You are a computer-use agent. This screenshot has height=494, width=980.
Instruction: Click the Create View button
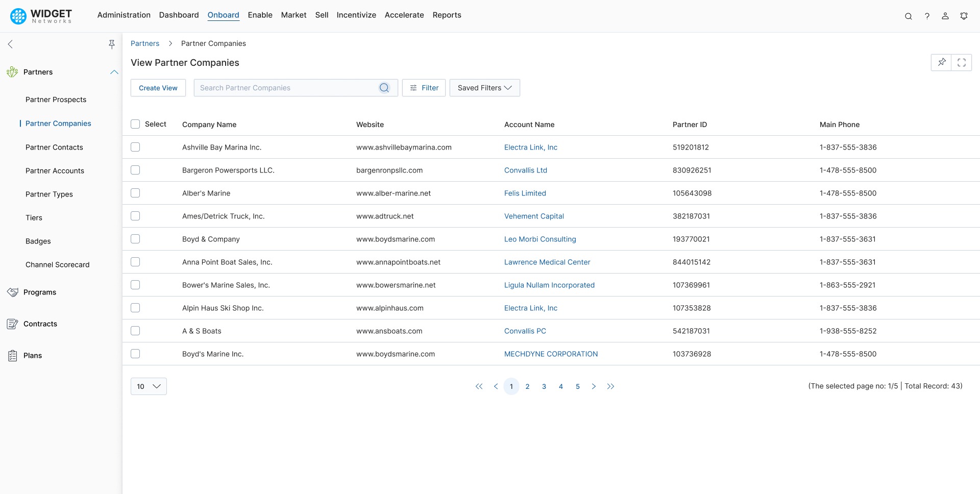(x=158, y=88)
